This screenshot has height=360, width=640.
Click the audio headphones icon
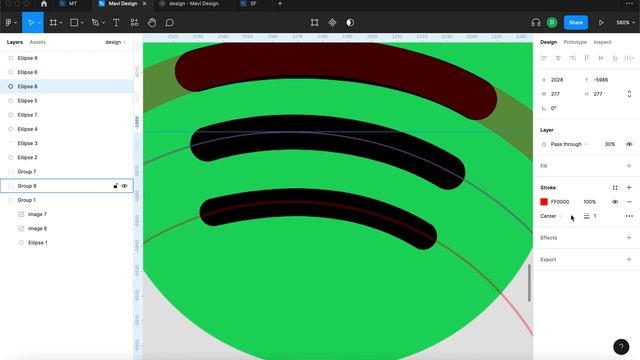(x=536, y=23)
